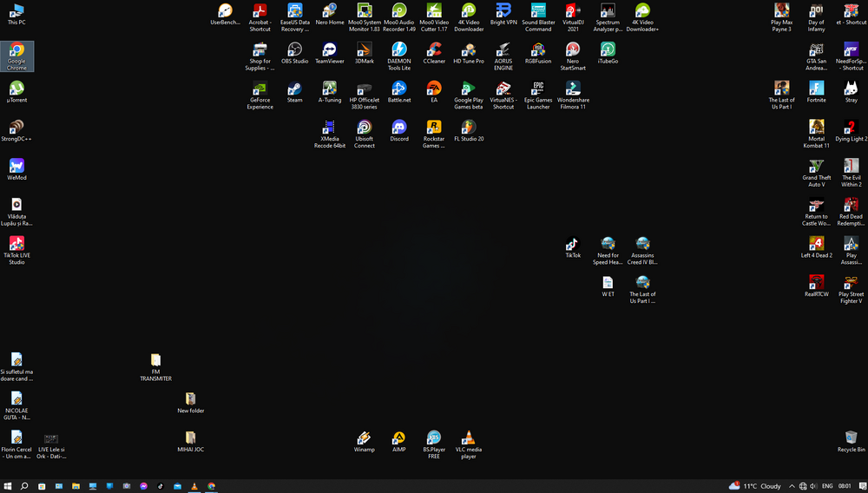Open File Explorer from the taskbar
Viewport: 868px width, 493px height.
coord(76,486)
